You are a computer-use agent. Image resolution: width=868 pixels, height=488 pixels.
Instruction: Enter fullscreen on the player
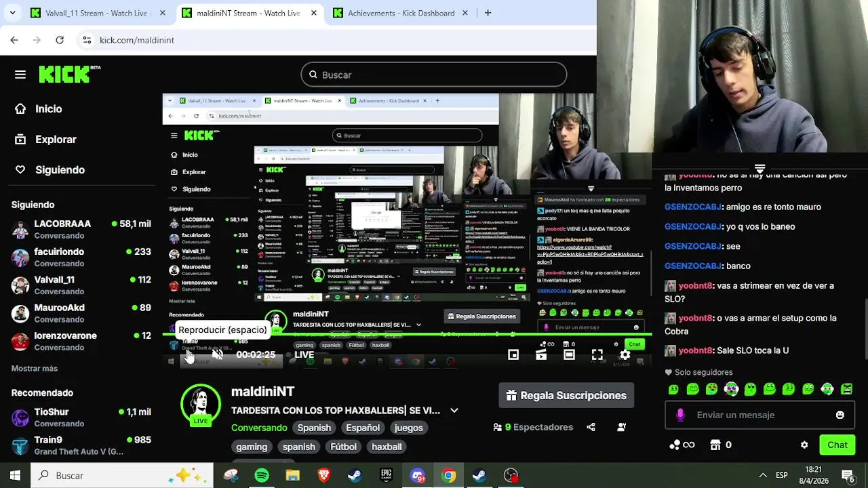click(597, 354)
